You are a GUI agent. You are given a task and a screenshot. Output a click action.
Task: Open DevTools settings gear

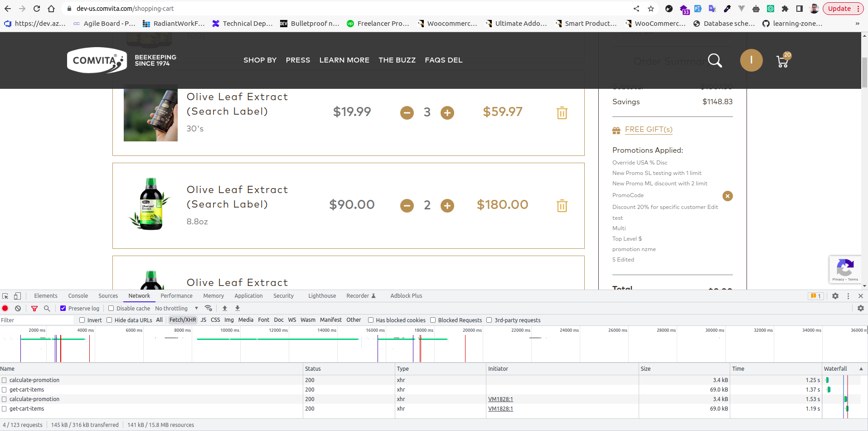[x=835, y=296]
